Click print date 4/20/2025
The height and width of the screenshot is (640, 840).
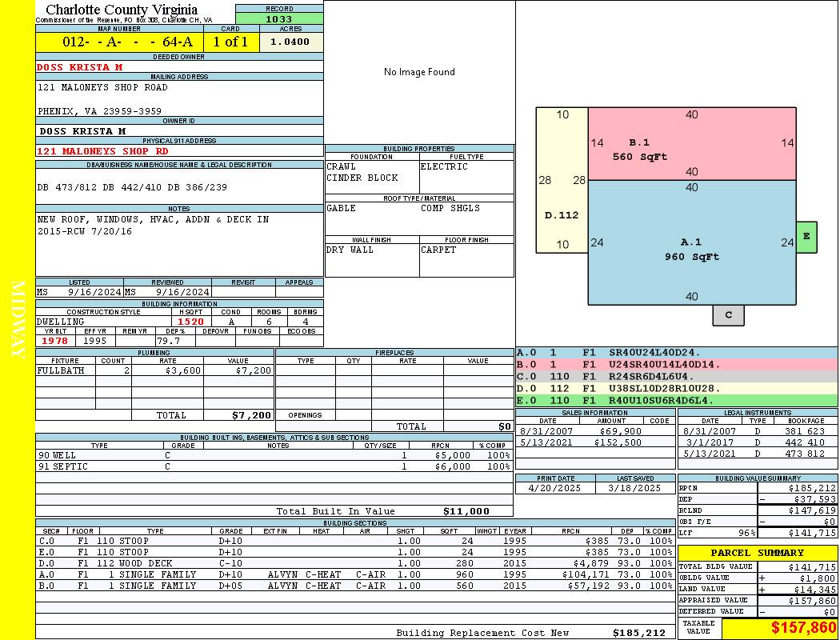point(554,489)
